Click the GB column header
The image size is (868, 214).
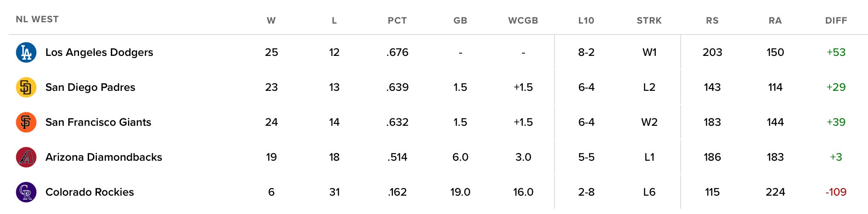(x=460, y=21)
